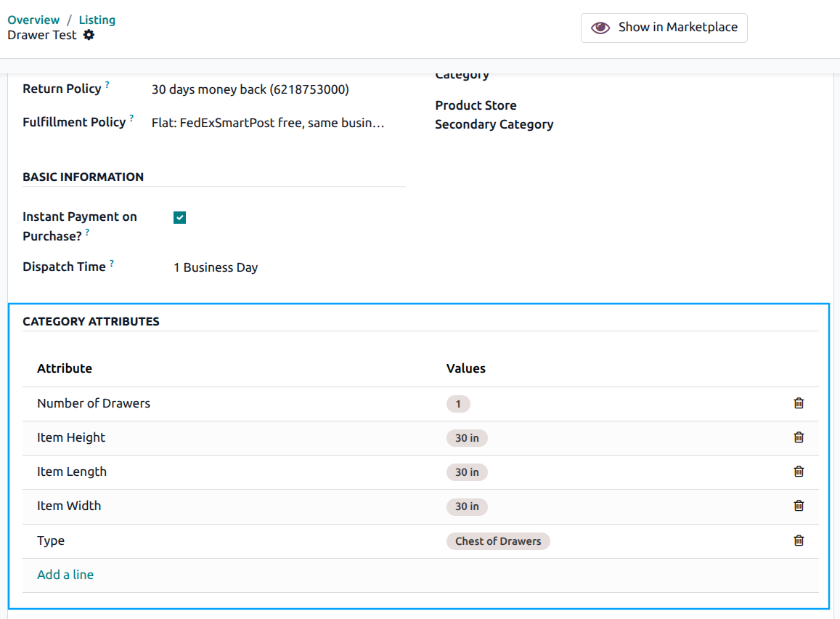Viewport: 840px width, 619px height.
Task: Click the eye icon in Show in Marketplace
Action: 600,28
